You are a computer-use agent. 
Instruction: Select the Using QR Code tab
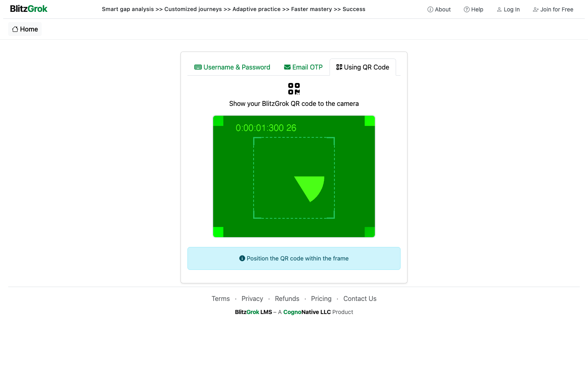(363, 67)
